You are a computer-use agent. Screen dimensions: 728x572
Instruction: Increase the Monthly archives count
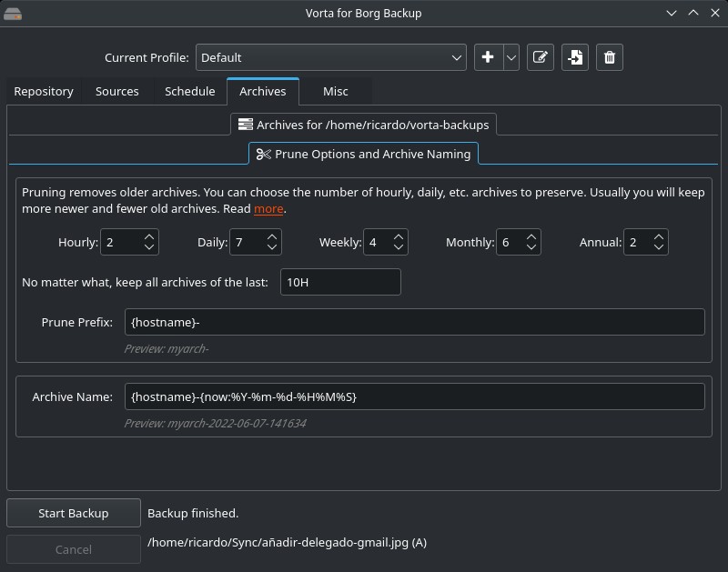pyautogui.click(x=531, y=236)
